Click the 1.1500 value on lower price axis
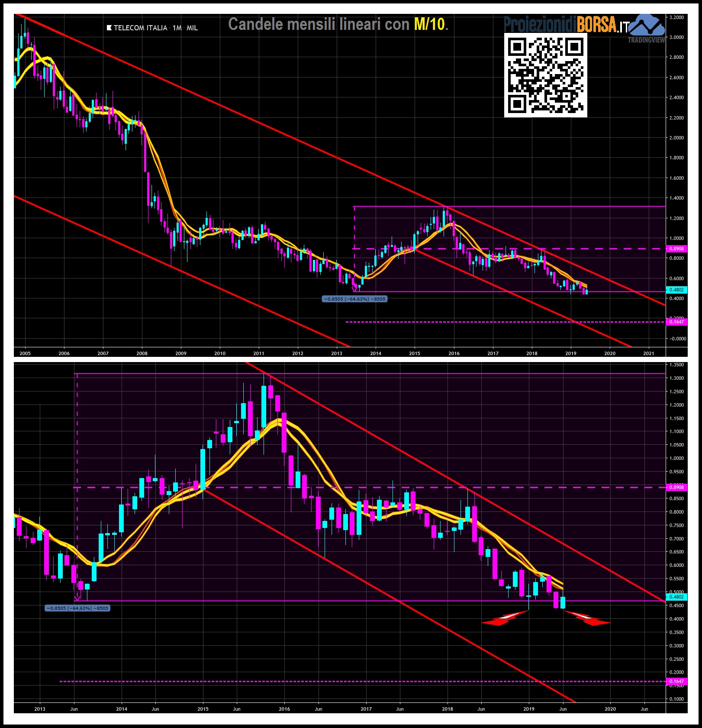 click(676, 418)
